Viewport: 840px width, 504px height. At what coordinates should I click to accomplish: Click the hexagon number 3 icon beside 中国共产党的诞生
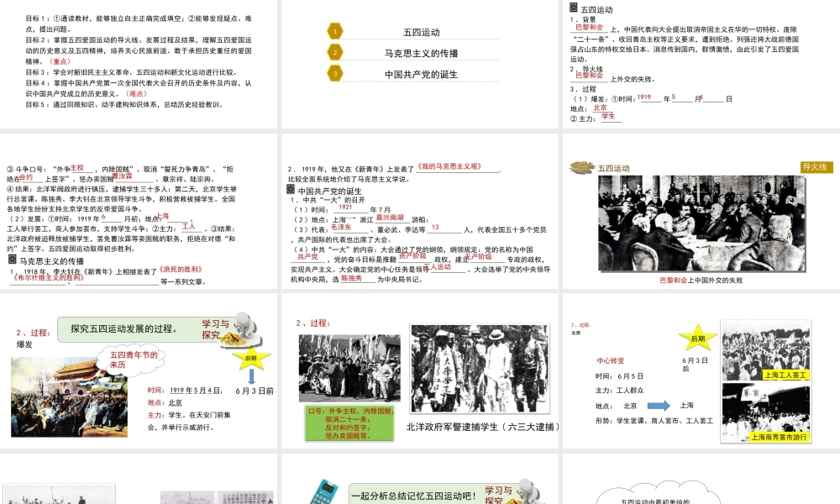click(335, 73)
